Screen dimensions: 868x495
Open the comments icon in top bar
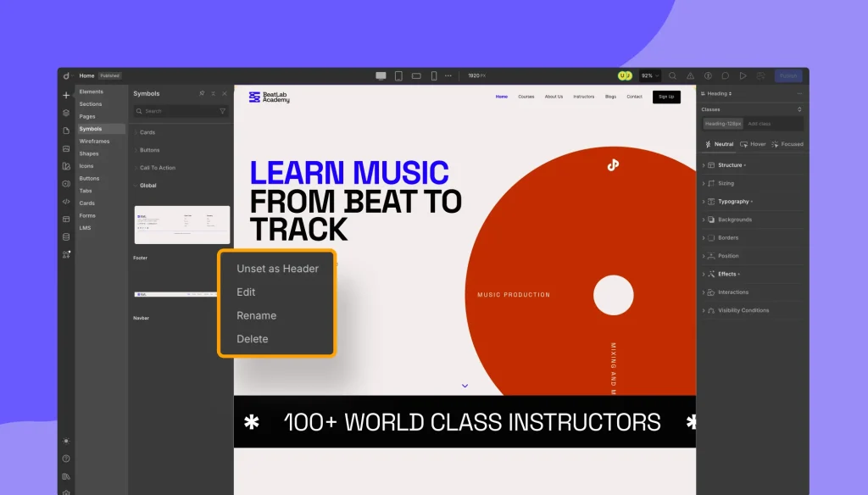click(726, 75)
